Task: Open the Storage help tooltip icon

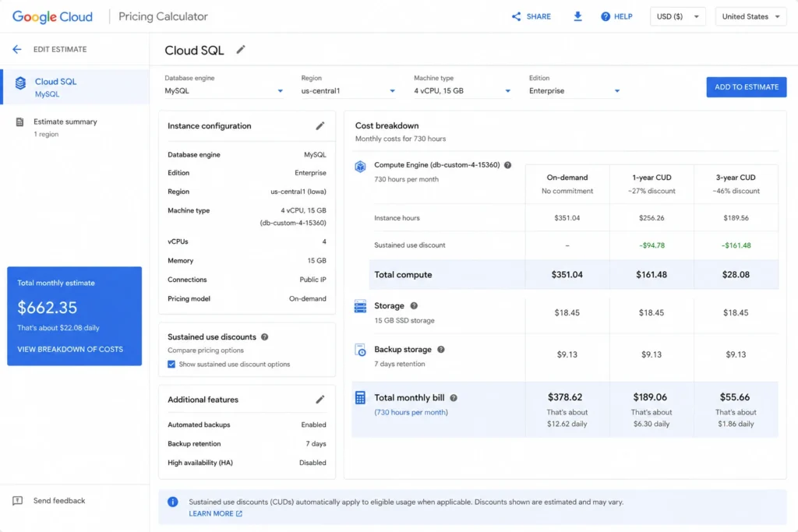Action: (414, 305)
